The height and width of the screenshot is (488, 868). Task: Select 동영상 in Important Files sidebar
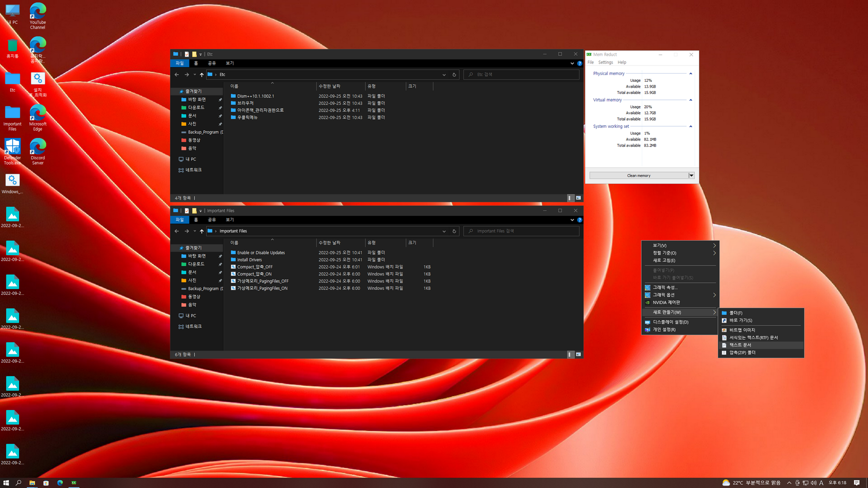coord(194,297)
